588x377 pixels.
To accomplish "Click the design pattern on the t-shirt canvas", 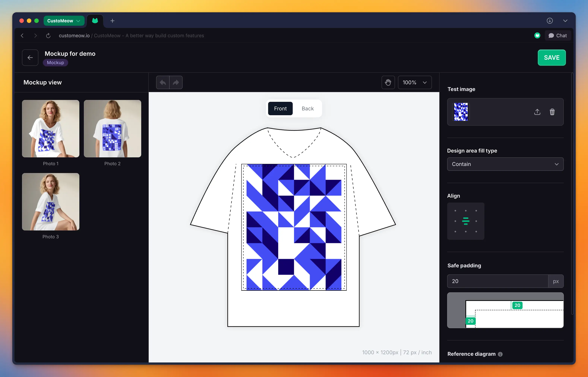I will 294,227.
